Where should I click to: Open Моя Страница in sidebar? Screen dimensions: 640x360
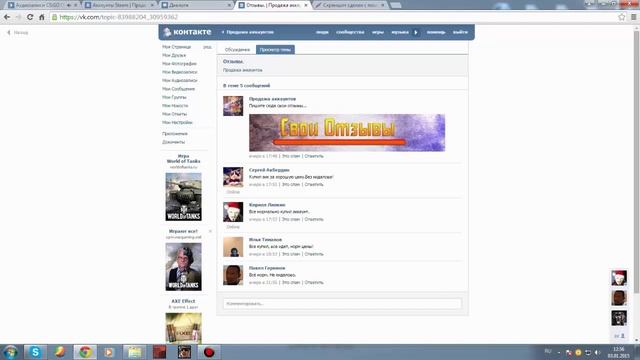tap(176, 47)
